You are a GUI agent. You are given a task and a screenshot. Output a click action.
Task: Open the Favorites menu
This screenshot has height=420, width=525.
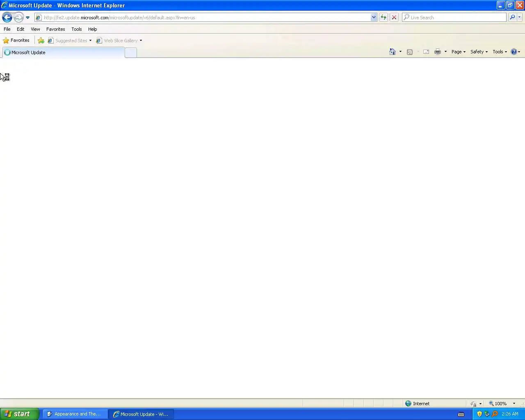55,29
